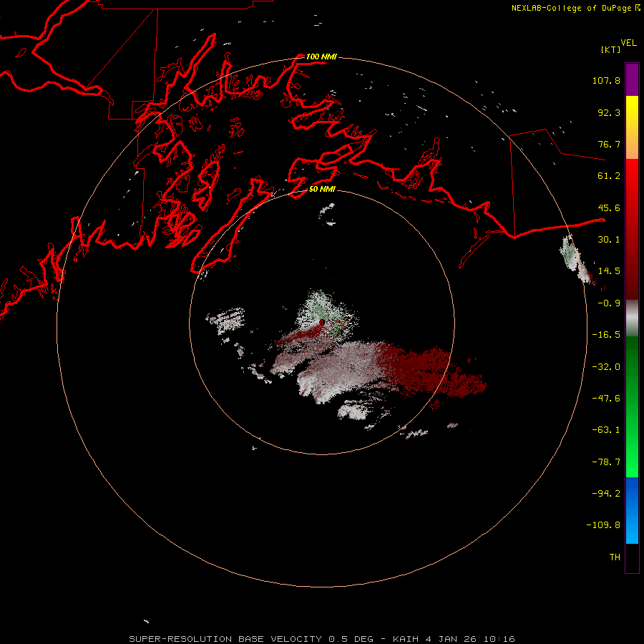Select the 30.1 scale value

[609, 240]
